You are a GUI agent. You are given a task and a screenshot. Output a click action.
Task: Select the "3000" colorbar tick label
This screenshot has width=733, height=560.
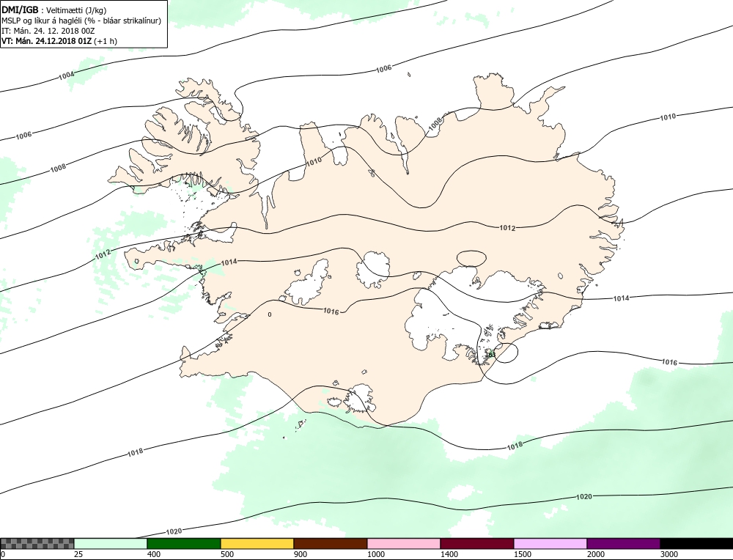tap(669, 554)
